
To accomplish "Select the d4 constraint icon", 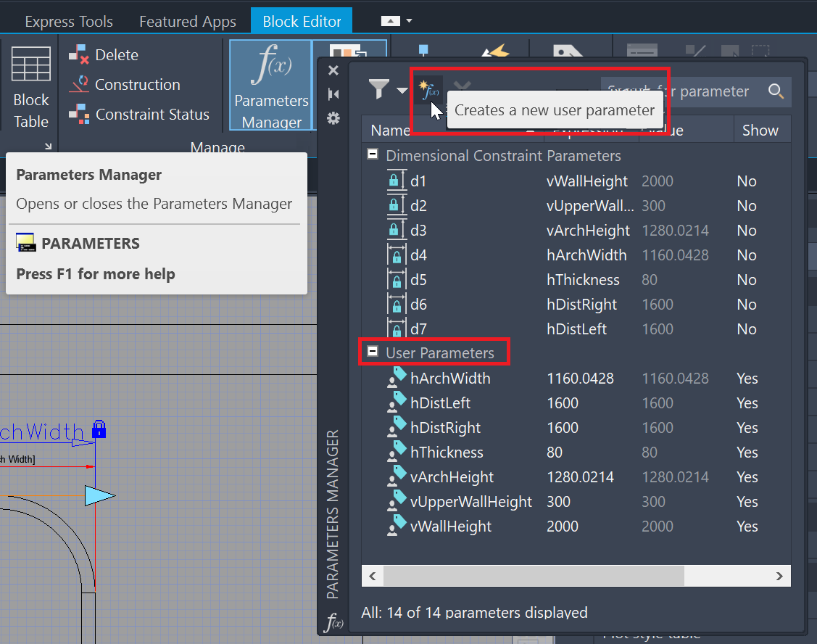I will [x=397, y=255].
